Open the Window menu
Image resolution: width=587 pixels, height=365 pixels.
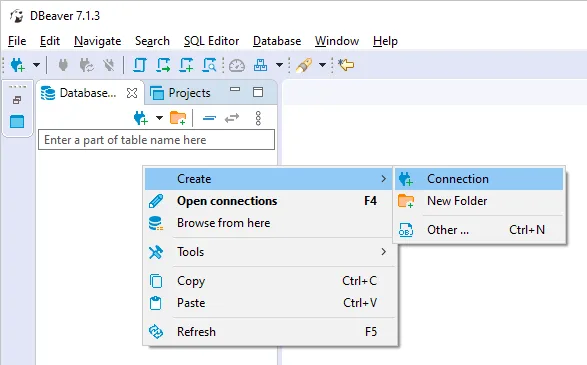tap(337, 41)
